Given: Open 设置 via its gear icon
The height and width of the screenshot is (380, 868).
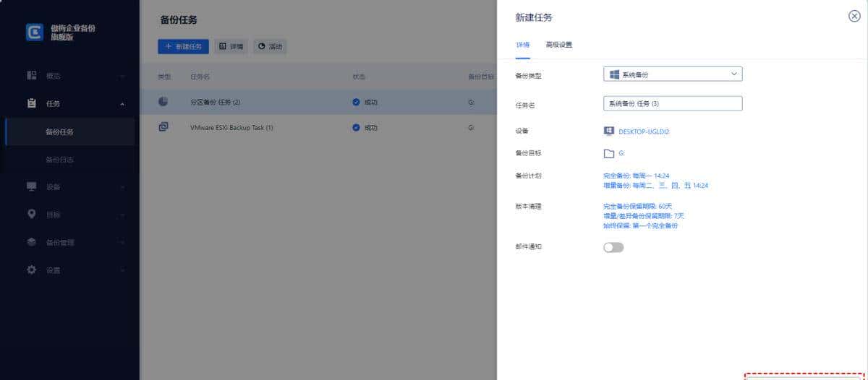Looking at the screenshot, I should pos(31,270).
